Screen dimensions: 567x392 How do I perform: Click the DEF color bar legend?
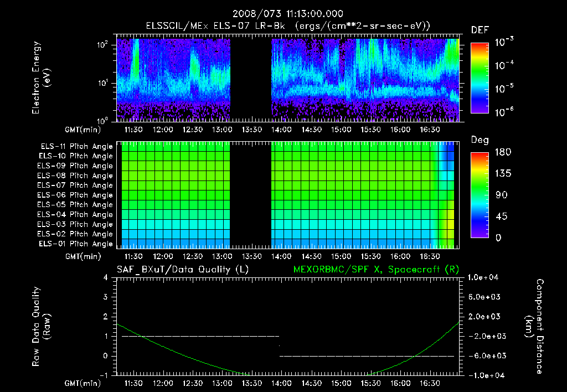[480, 78]
